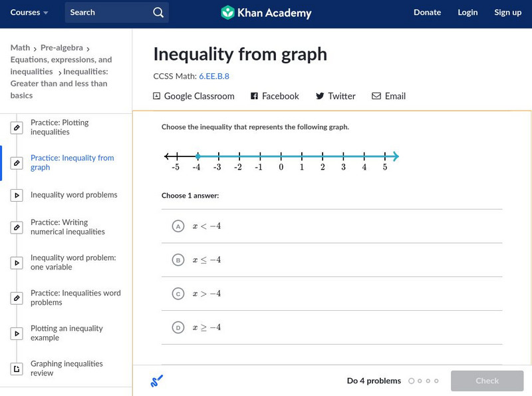Open the scratchpad pencil tool

[157, 381]
